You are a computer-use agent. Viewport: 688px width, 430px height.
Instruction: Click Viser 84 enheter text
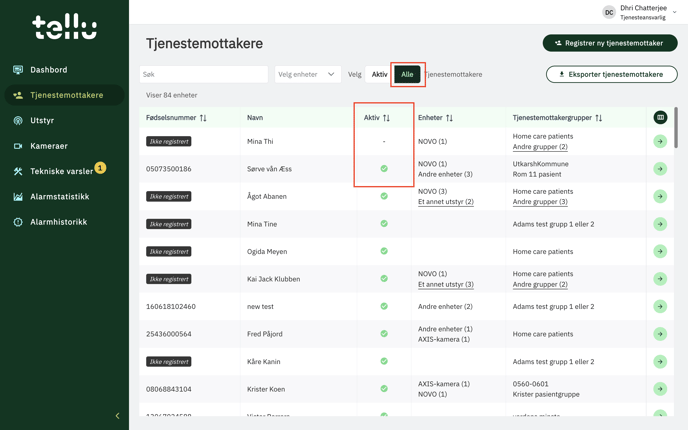coord(172,95)
